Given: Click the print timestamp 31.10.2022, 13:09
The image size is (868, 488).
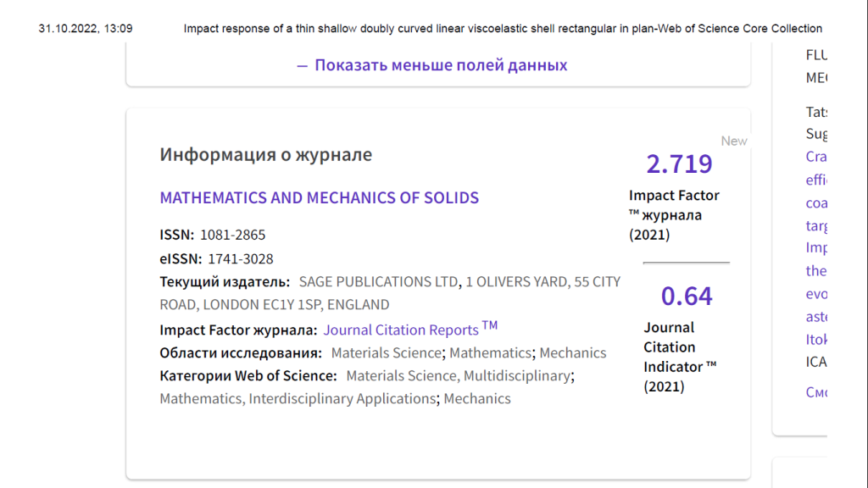Looking at the screenshot, I should click(x=86, y=29).
